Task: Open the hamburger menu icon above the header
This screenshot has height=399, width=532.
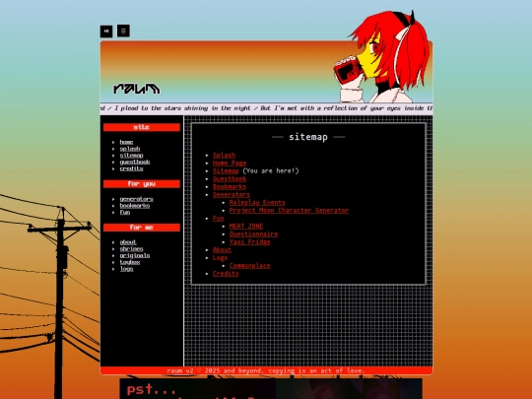Action: 123,31
